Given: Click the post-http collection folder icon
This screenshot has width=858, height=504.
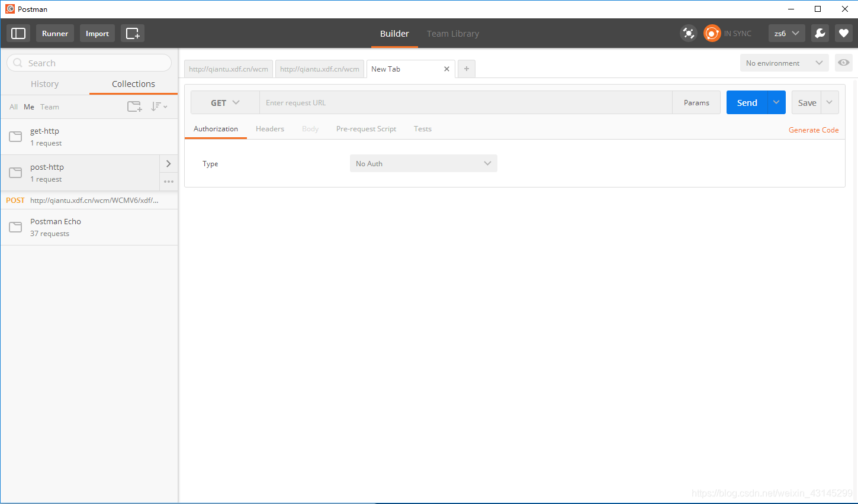Looking at the screenshot, I should tap(16, 173).
